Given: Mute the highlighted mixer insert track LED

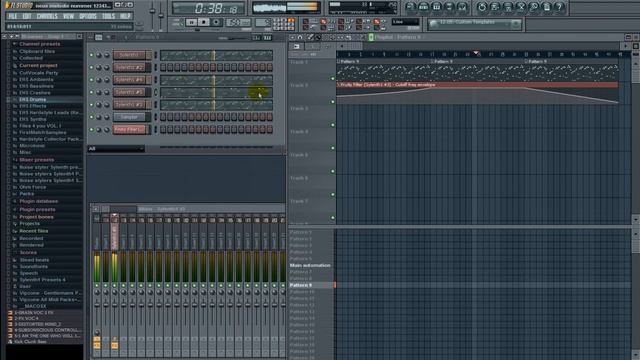Looking at the screenshot, I should coord(115,285).
